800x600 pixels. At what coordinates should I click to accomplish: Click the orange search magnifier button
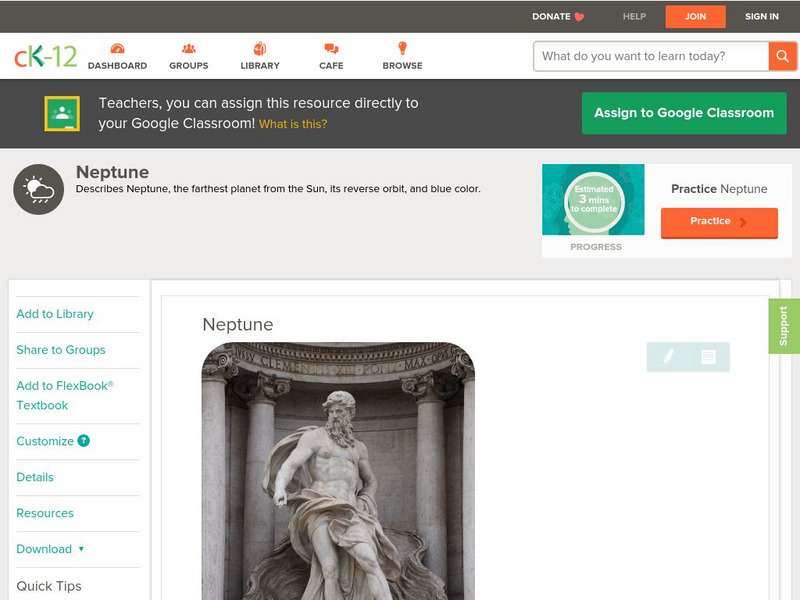point(782,56)
